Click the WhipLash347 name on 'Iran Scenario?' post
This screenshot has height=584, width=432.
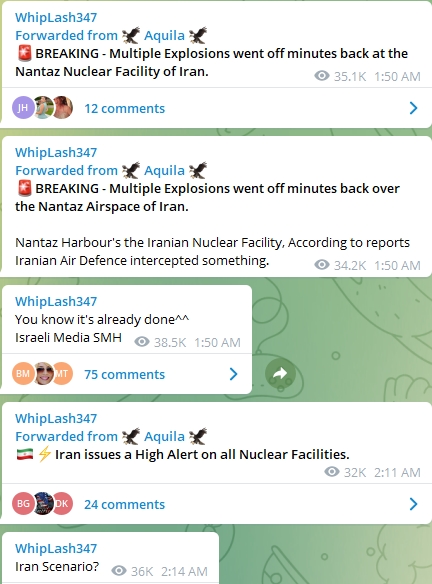[x=56, y=548]
